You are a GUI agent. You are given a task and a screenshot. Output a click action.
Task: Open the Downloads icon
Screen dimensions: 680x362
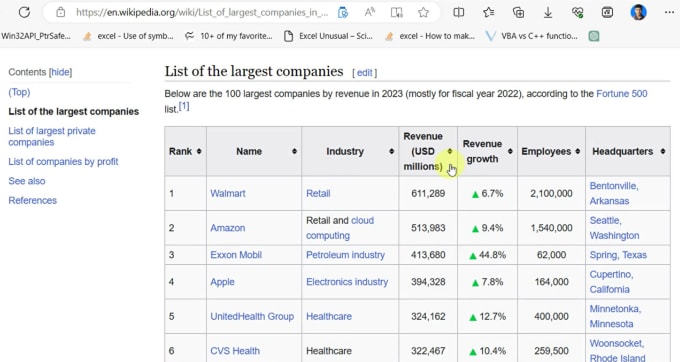pos(548,13)
